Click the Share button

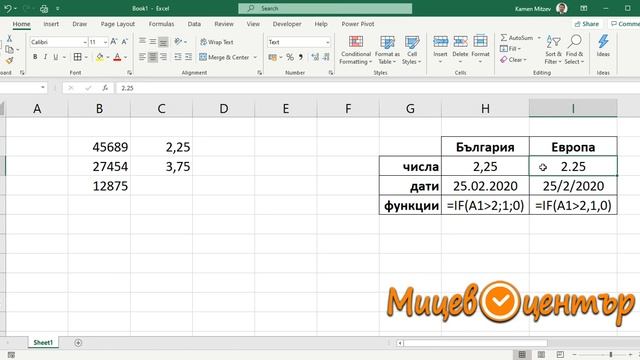(587, 24)
